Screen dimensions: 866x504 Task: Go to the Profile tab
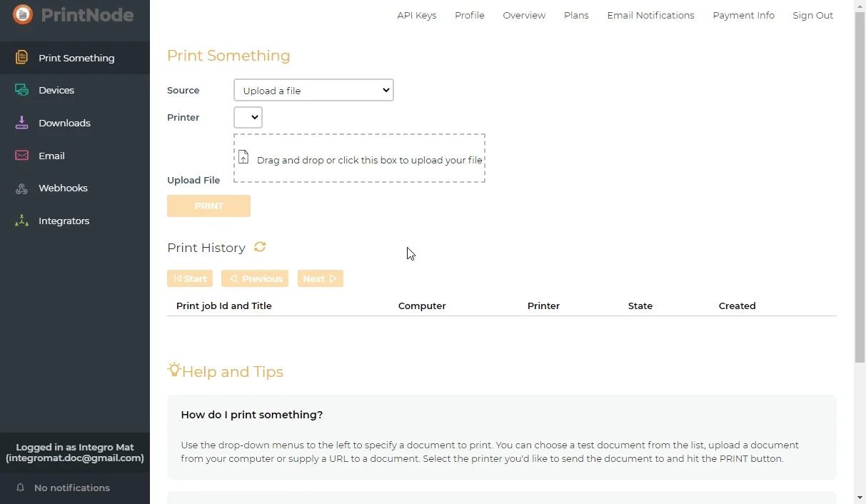point(470,15)
